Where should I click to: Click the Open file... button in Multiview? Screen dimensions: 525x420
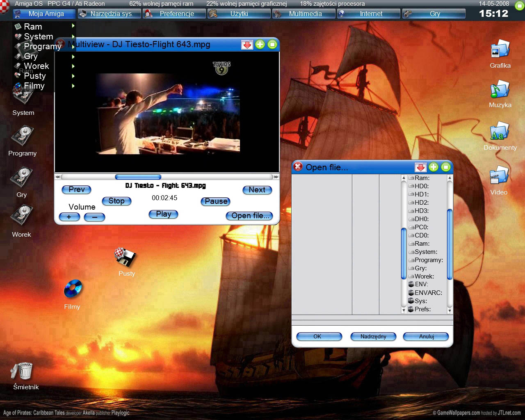pos(249,216)
